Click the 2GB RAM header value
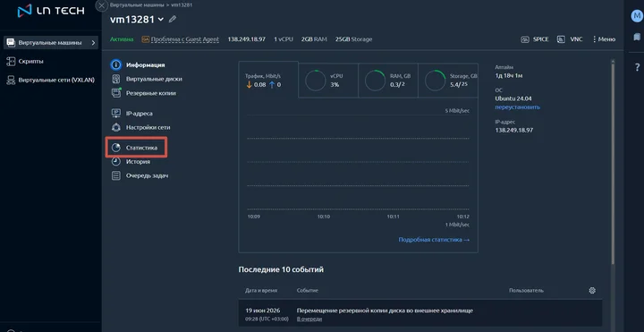 (x=314, y=39)
